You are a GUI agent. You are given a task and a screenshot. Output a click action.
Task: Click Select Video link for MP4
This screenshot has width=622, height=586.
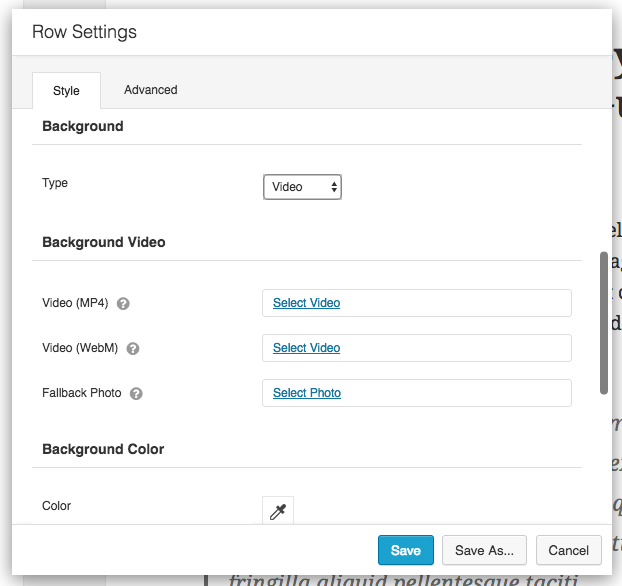306,303
